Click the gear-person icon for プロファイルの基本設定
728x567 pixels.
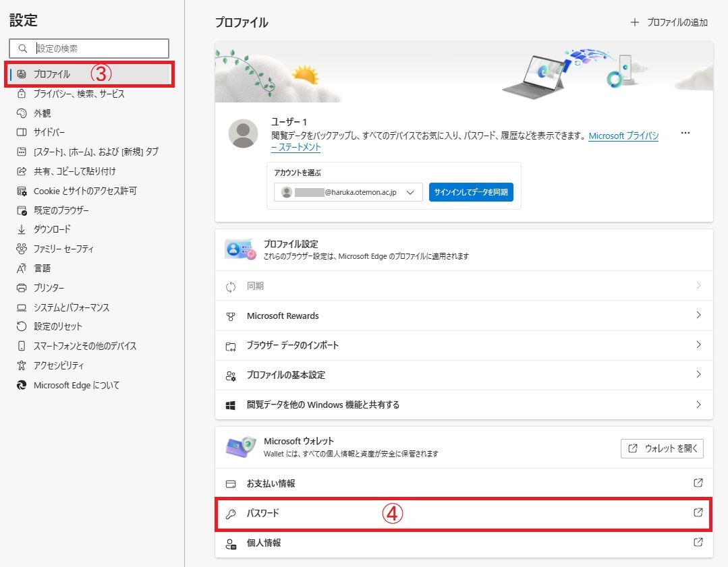(x=230, y=376)
